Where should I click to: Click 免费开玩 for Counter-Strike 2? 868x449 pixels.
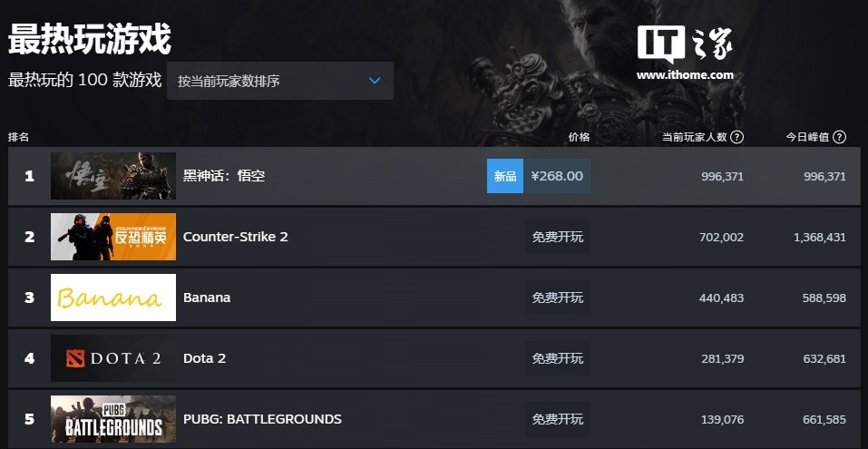pyautogui.click(x=558, y=237)
